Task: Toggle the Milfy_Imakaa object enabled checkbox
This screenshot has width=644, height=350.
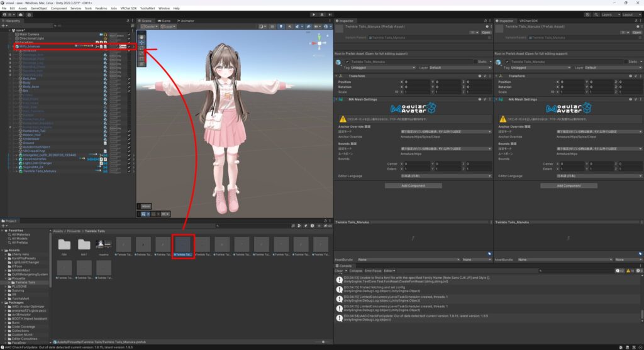Action: point(130,46)
